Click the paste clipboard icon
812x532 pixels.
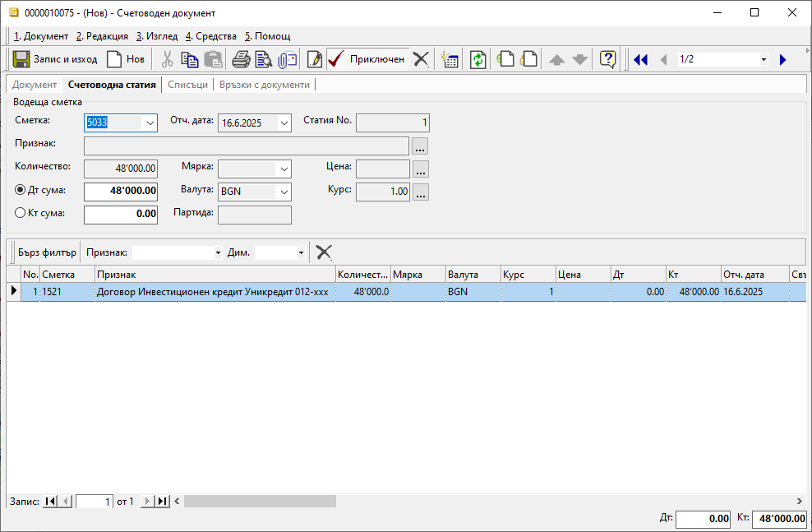point(213,59)
